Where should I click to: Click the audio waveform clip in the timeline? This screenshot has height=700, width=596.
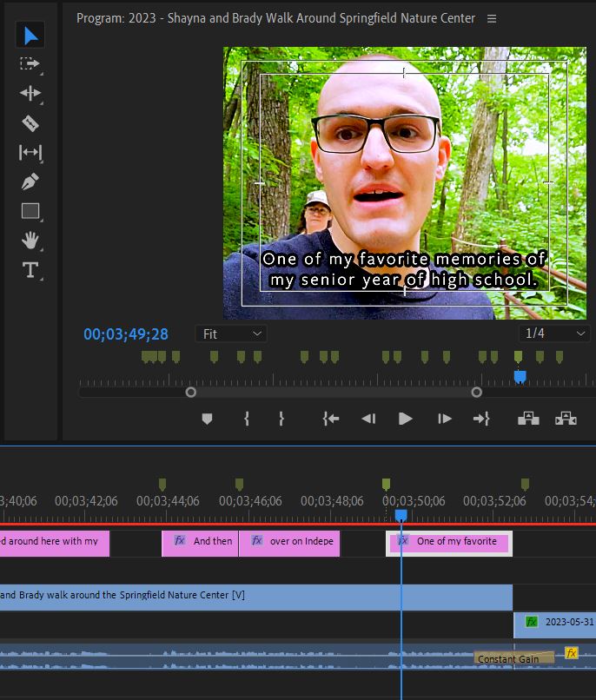coord(256,657)
